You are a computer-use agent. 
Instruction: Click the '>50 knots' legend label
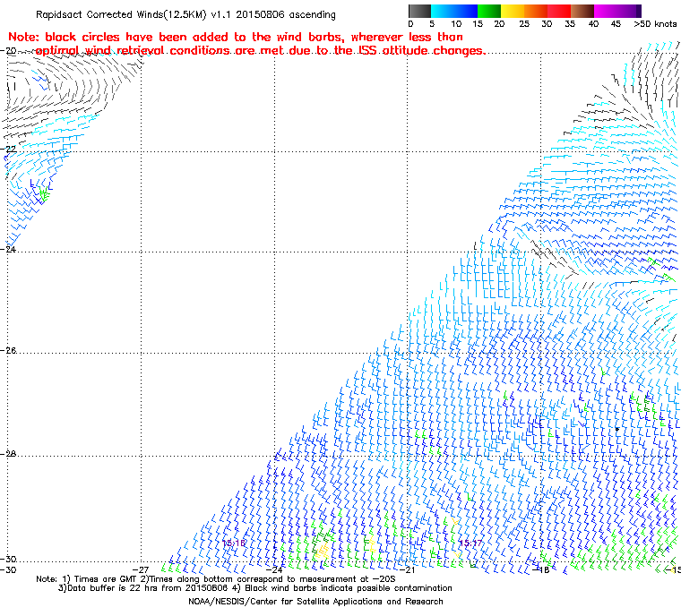point(655,24)
